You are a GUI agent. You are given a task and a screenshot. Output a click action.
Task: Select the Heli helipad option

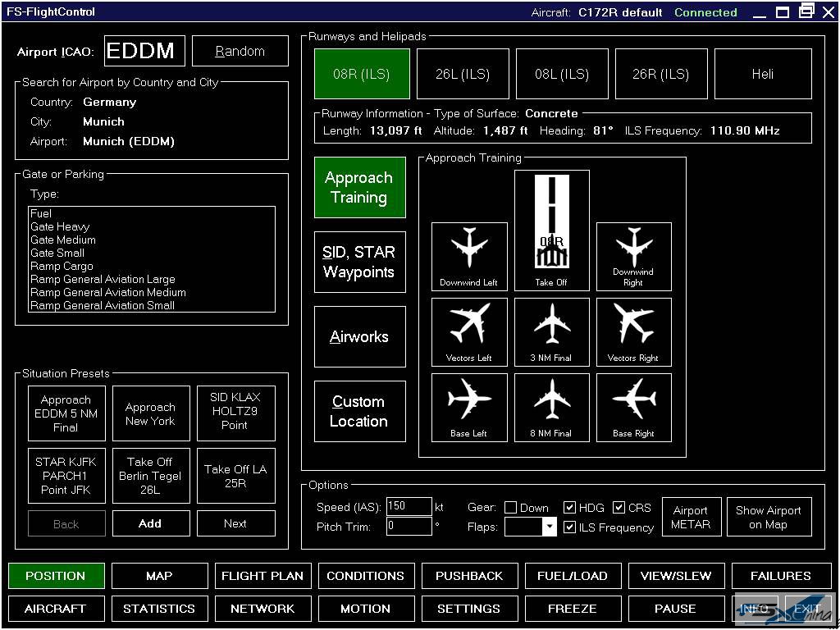[x=763, y=74]
